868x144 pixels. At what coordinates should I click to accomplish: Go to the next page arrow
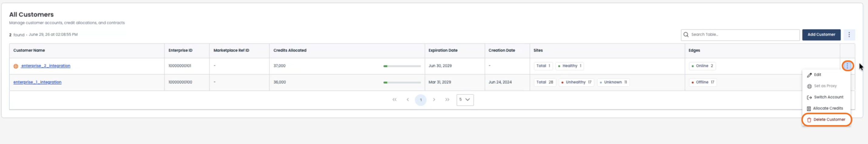434,100
